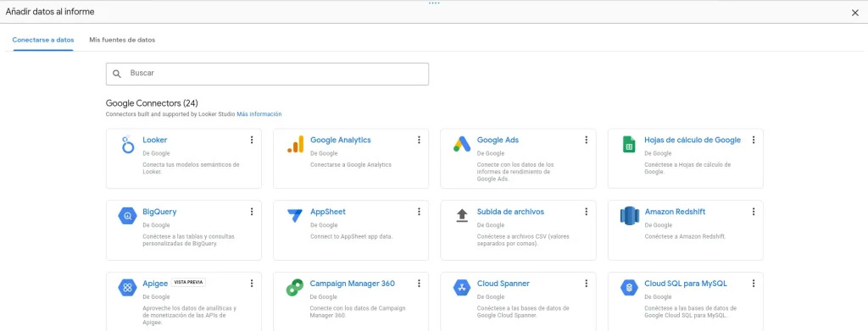
Task: Open the options menu for Subida de archivos
Action: point(587,212)
